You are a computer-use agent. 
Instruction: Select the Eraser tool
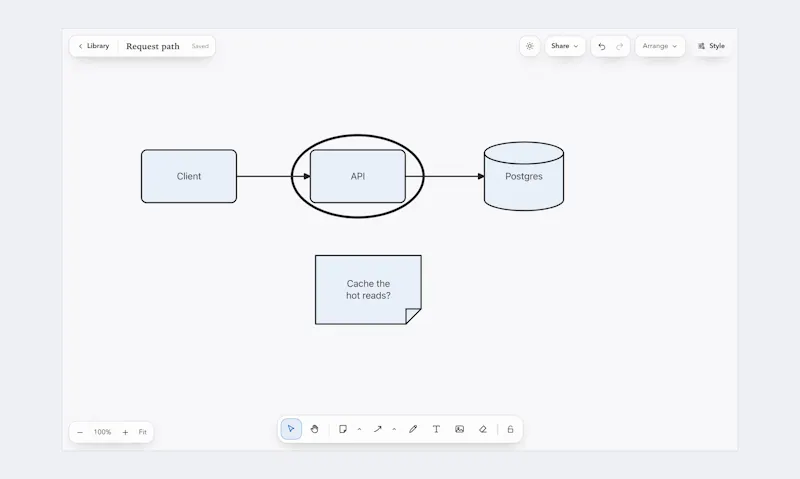tap(483, 429)
